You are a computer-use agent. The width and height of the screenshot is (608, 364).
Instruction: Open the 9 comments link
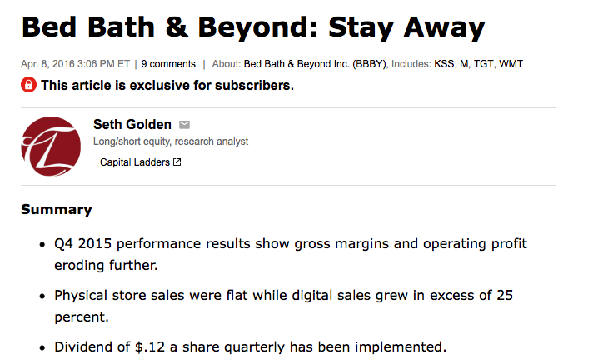(168, 64)
